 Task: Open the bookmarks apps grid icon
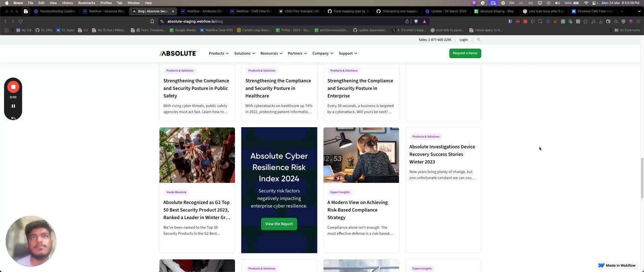click(x=6, y=30)
